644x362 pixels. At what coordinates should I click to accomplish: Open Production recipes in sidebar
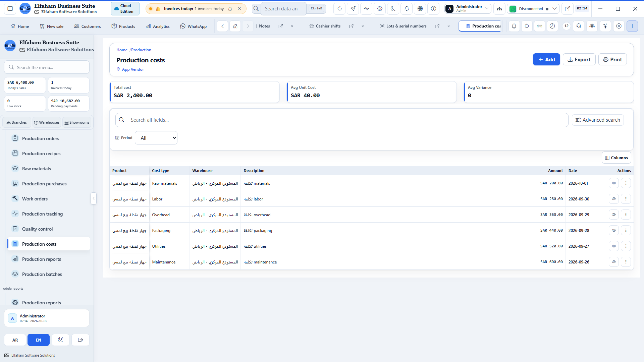(x=49, y=154)
